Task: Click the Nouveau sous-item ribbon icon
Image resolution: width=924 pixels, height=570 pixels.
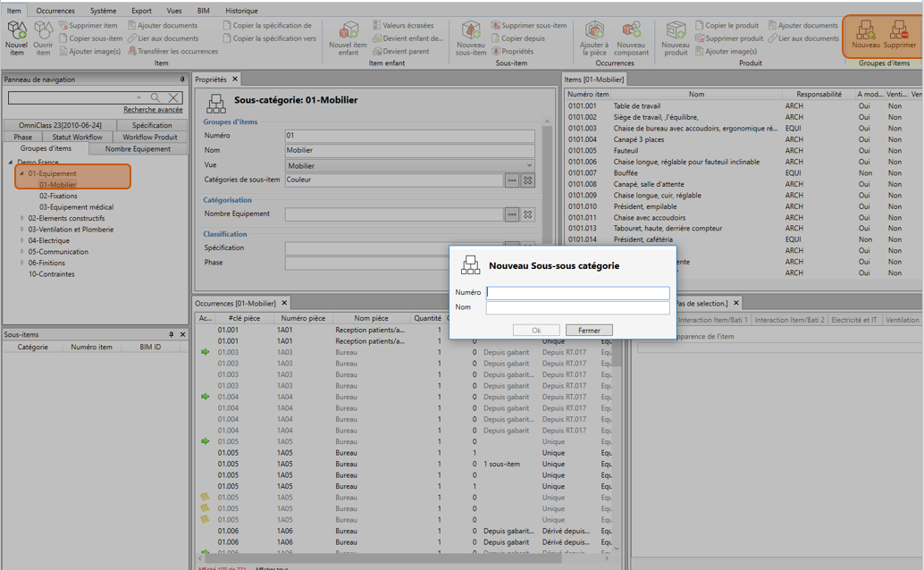Action: pyautogui.click(x=471, y=38)
